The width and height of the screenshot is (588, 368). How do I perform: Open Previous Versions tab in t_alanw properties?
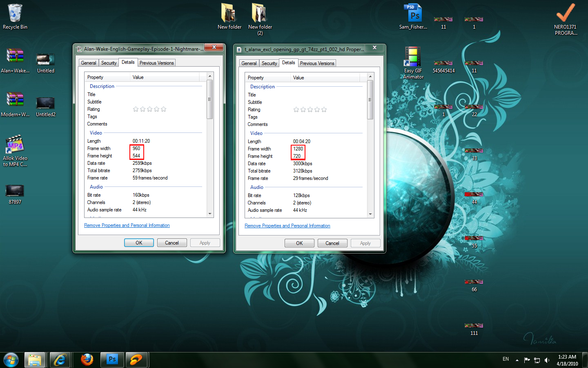tap(317, 63)
